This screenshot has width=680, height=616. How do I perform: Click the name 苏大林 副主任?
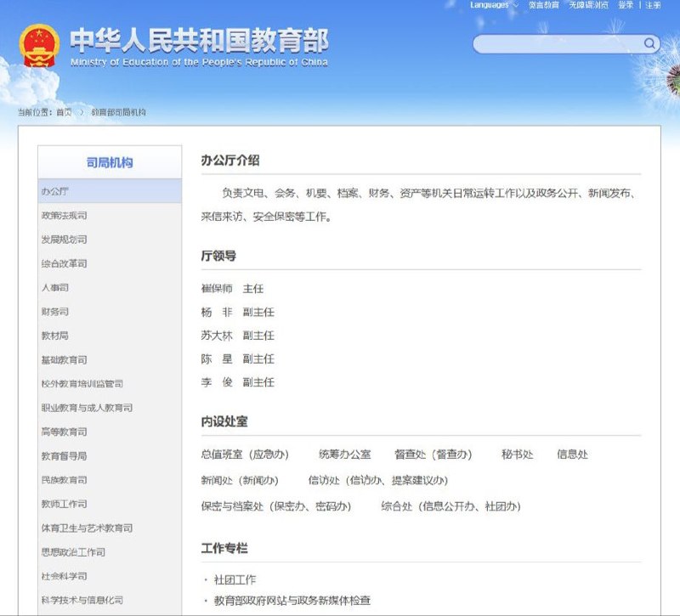tap(237, 335)
